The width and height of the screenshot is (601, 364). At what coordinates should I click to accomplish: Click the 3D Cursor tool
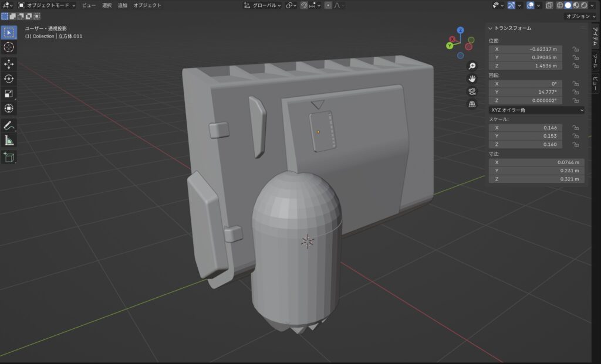(9, 47)
